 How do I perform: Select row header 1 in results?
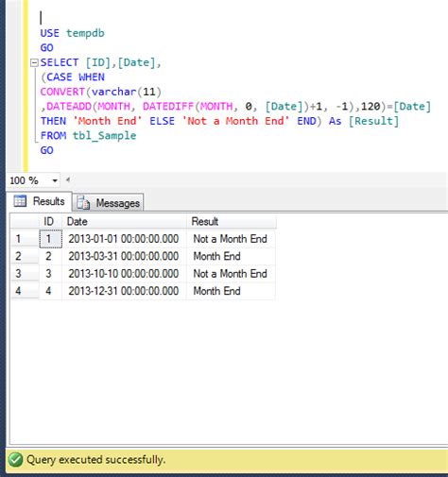click(25, 239)
